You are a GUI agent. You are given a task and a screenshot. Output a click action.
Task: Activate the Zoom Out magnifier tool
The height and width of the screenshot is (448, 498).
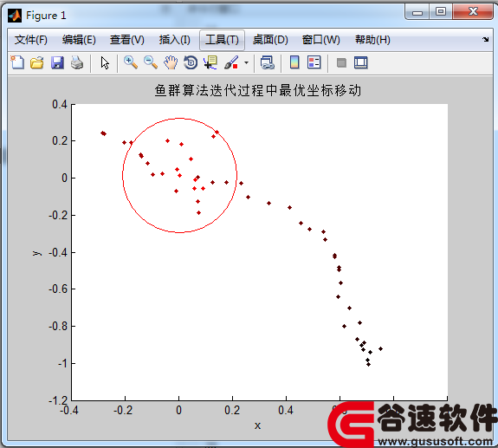coord(151,62)
